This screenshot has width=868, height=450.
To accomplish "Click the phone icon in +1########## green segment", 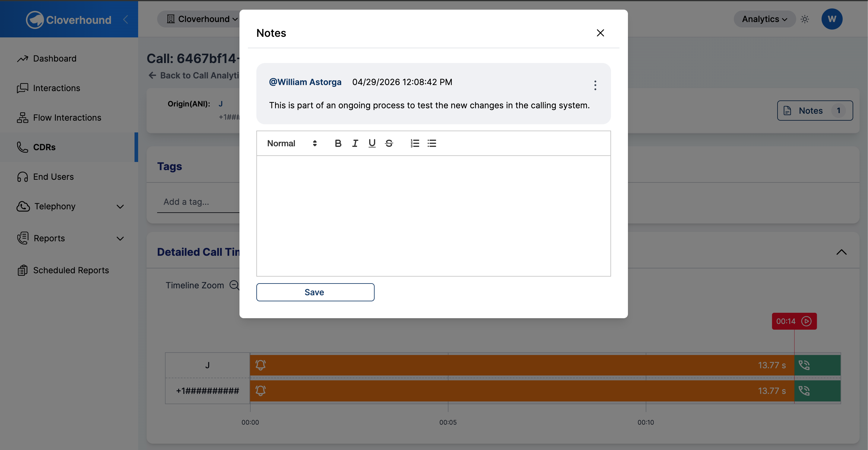I will [804, 391].
